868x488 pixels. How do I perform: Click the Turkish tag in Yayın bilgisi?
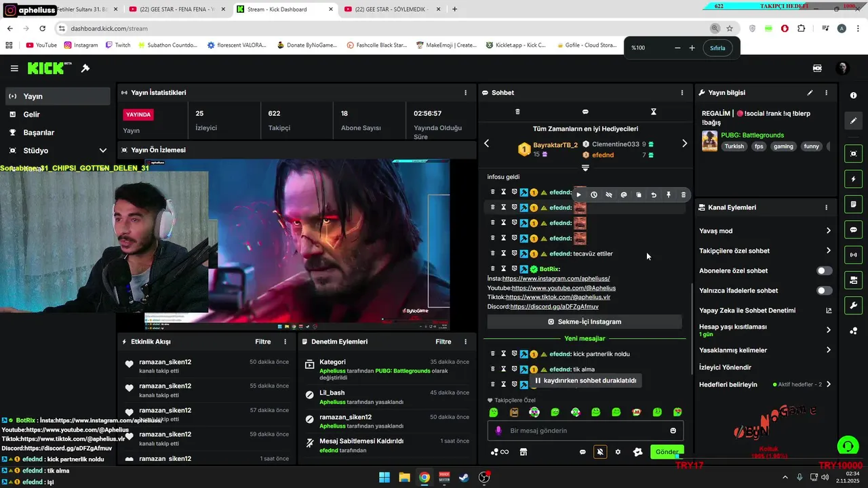click(x=734, y=146)
